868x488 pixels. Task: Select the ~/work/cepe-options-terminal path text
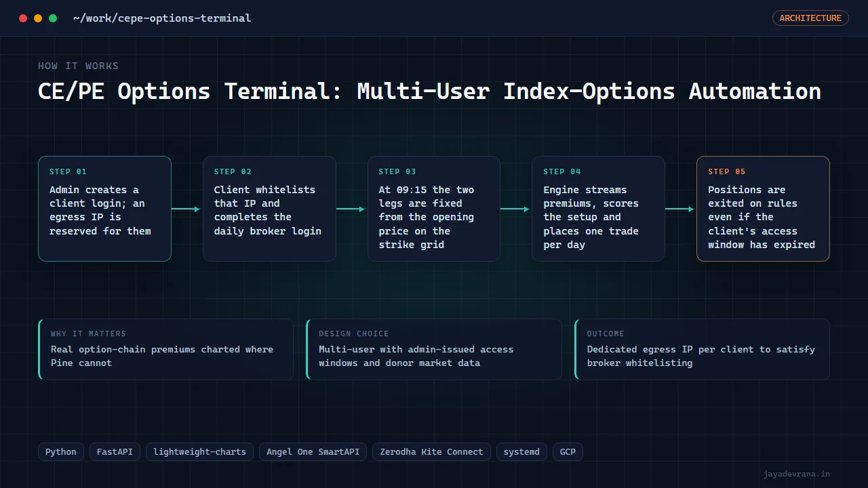point(162,18)
